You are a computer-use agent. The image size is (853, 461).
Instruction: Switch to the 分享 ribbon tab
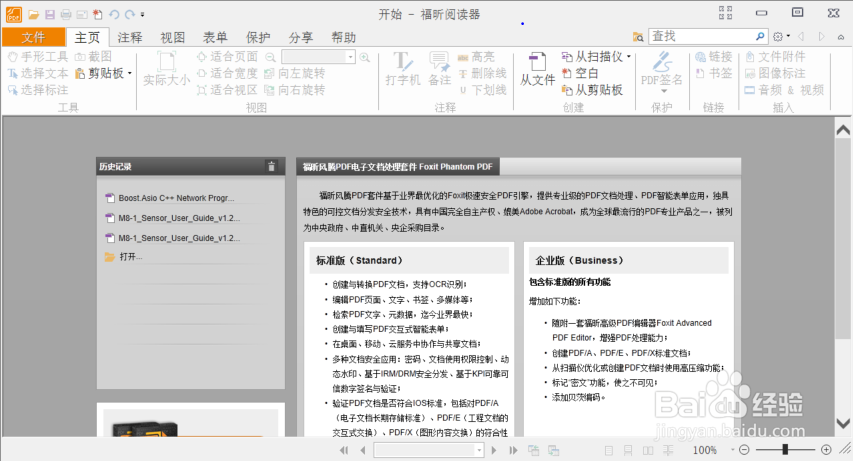click(x=301, y=37)
